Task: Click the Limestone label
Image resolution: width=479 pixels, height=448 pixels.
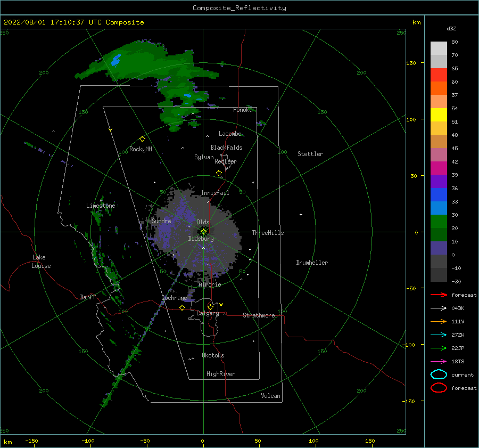Action: pos(101,206)
